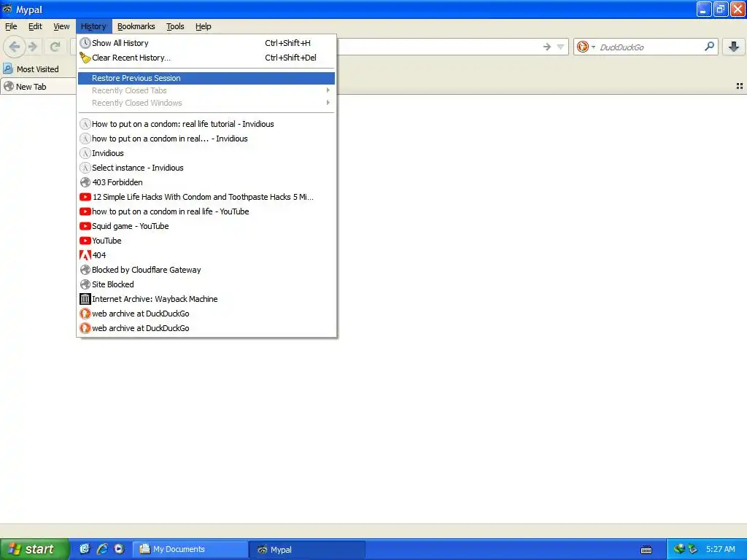Click the on-screen keyboard taskbar icon
The height and width of the screenshot is (560, 747).
tap(646, 550)
